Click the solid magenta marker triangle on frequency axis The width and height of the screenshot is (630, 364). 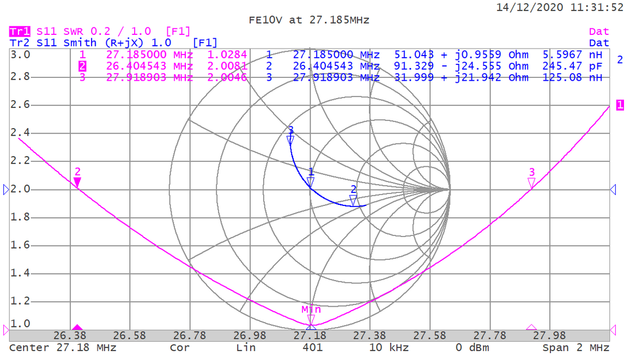click(77, 327)
